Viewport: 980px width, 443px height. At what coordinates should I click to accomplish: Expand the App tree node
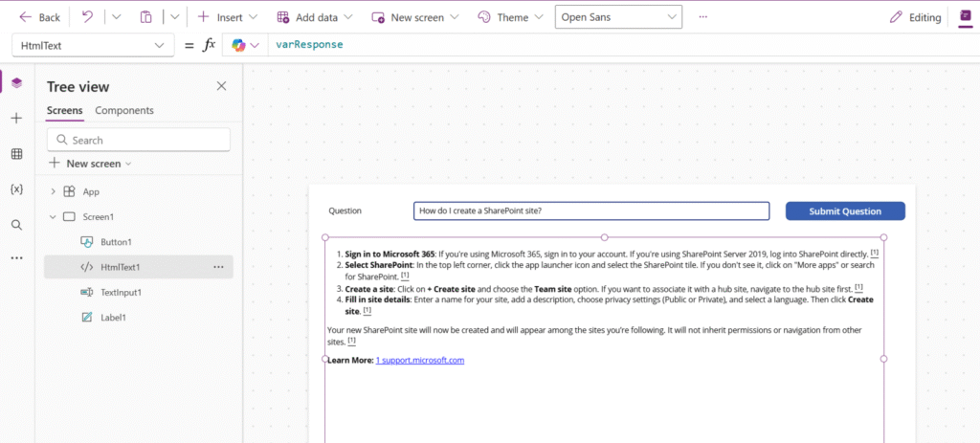pyautogui.click(x=54, y=191)
